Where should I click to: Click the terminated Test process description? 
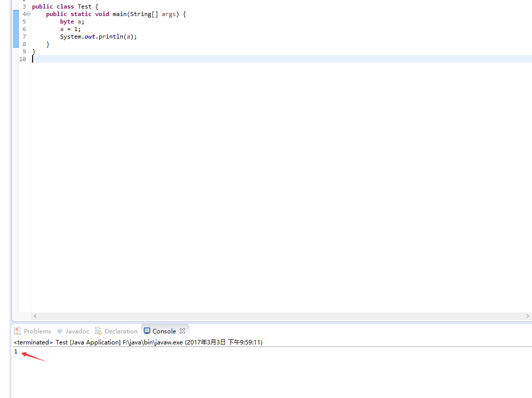tap(138, 342)
